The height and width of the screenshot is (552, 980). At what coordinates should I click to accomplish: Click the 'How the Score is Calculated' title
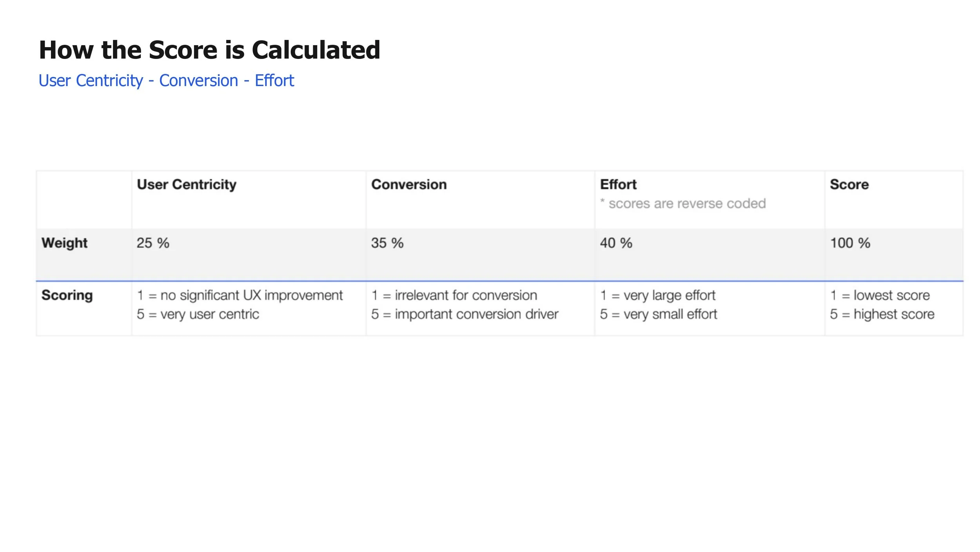click(x=209, y=50)
